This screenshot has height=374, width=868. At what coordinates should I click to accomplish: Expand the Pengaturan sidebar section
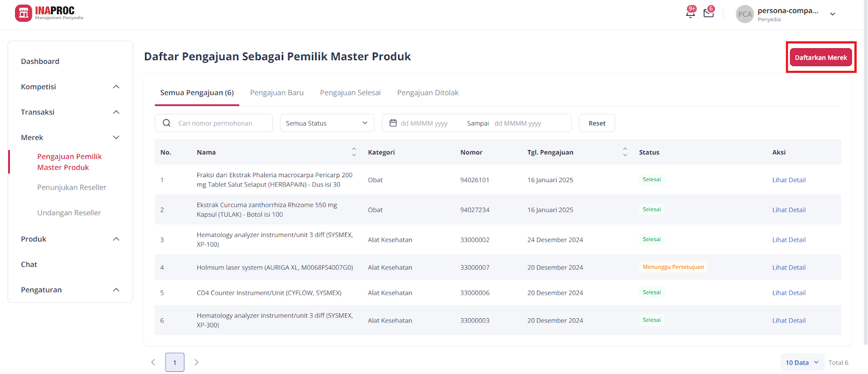tap(116, 290)
